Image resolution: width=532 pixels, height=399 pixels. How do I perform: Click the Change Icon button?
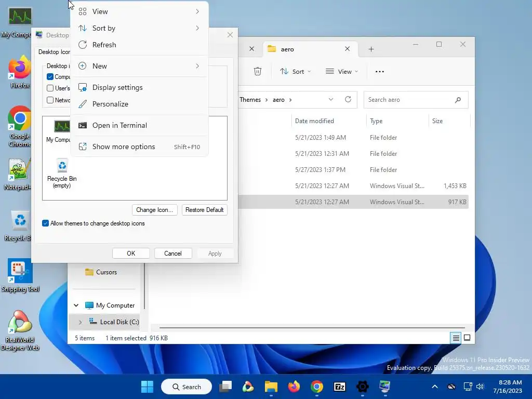point(154,210)
